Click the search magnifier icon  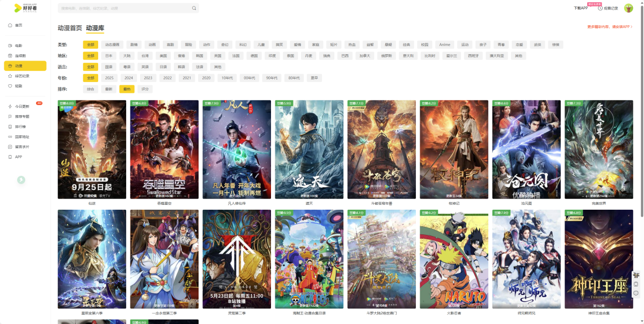pos(194,8)
